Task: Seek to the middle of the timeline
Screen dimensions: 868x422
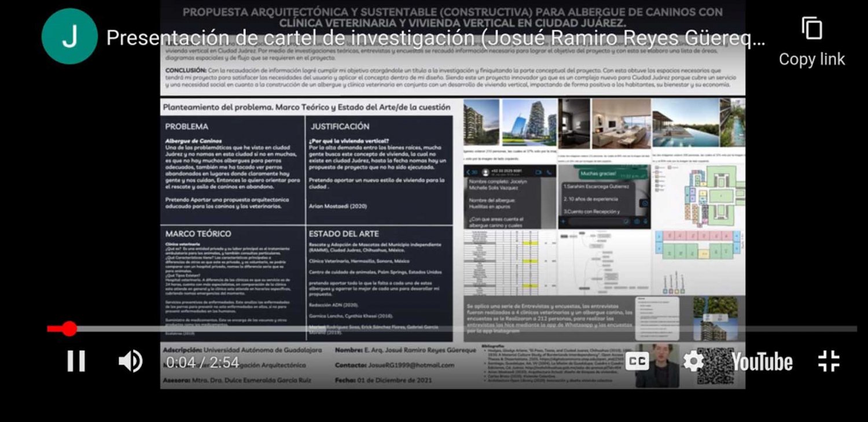Action: 452,329
